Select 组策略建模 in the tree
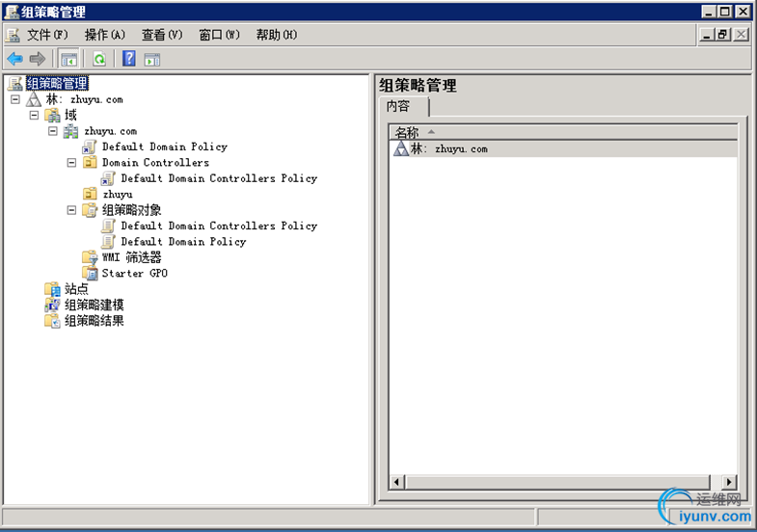Viewport: 757px width, 532px height. pos(95,305)
